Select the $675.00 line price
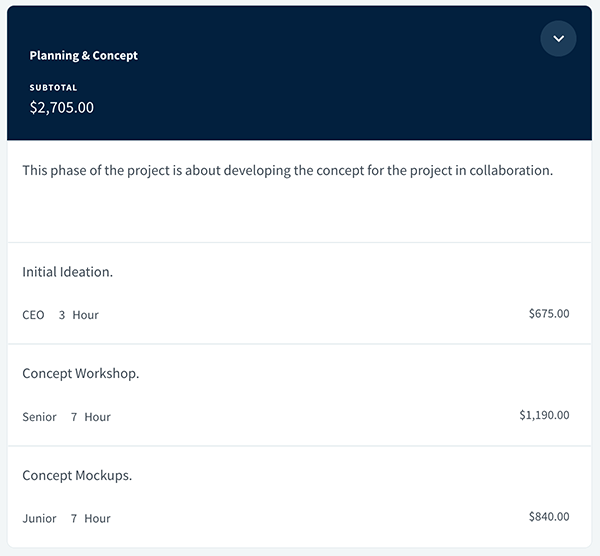Viewport: 600px width, 556px height. coord(549,314)
